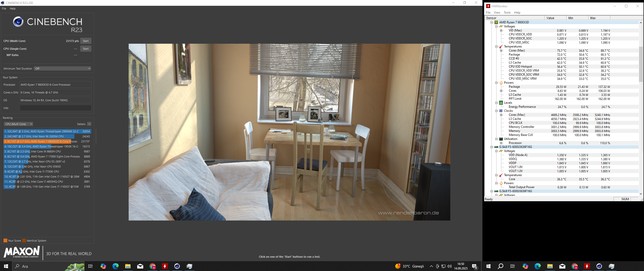Open the 33°C Güneşli weather widget

point(409,266)
